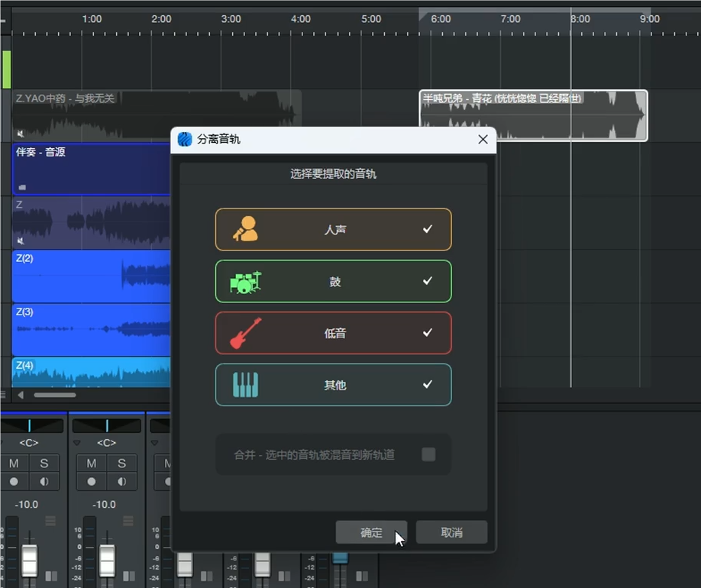The image size is (701, 588).
Task: Click the piano keys icon for 其他
Action: (x=245, y=385)
